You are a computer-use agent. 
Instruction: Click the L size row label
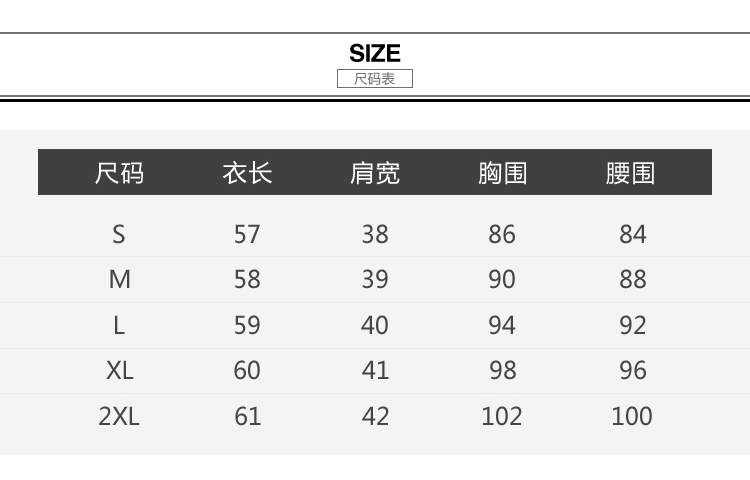pyautogui.click(x=119, y=325)
